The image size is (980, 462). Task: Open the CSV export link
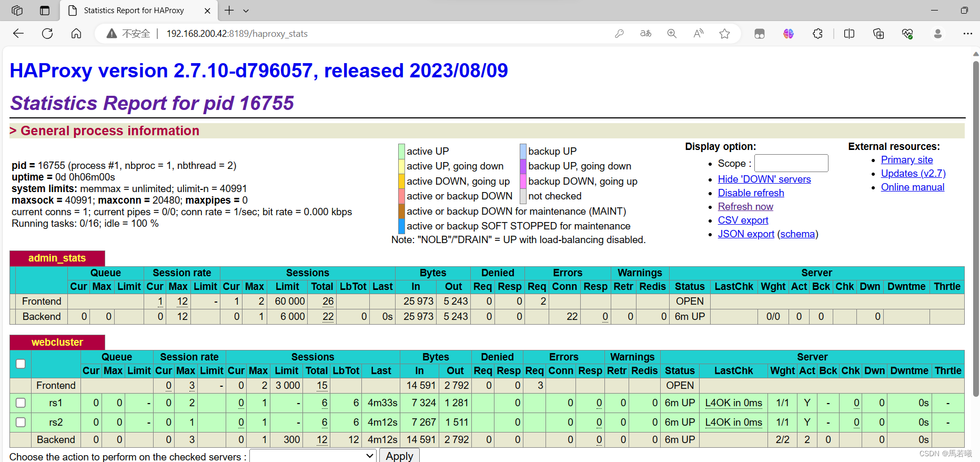(743, 220)
